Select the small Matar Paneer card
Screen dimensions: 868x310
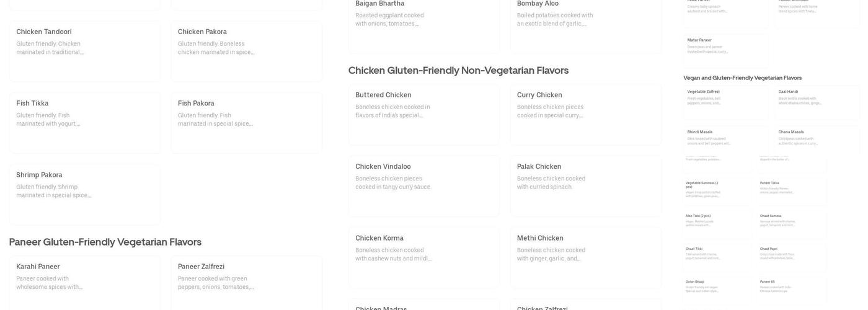(x=725, y=50)
